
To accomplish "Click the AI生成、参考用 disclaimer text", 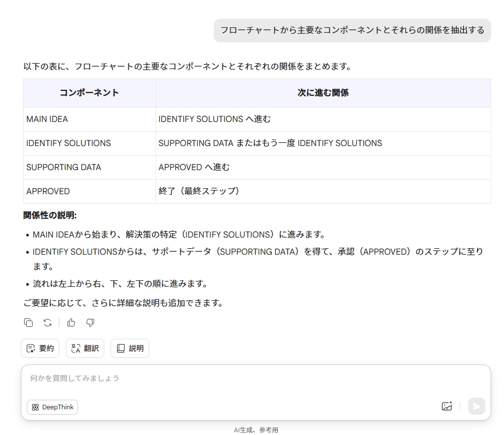I will (256, 430).
